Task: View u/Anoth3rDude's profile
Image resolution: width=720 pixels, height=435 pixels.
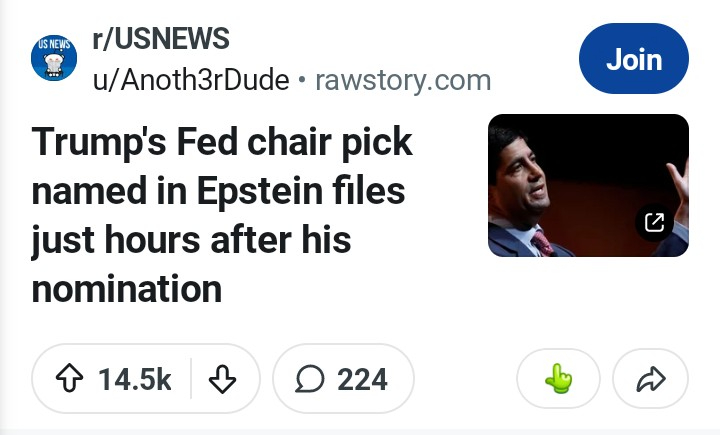Action: (x=190, y=80)
